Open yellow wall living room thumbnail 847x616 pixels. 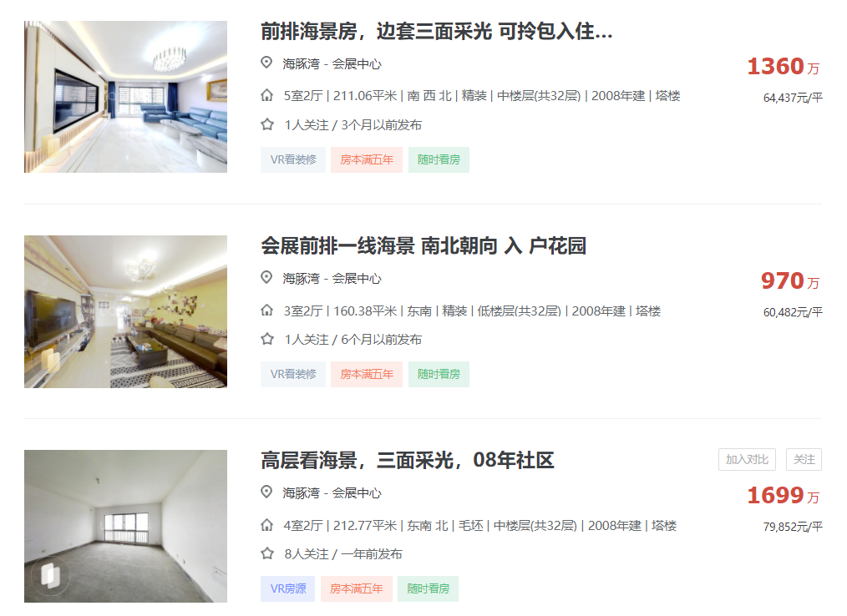125,311
